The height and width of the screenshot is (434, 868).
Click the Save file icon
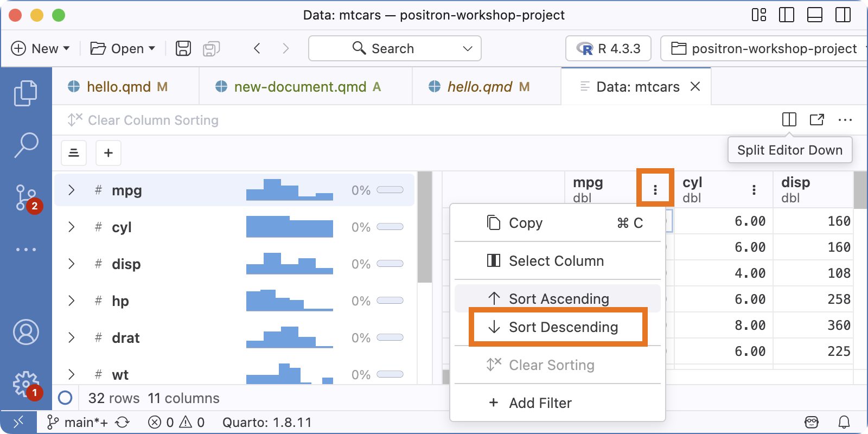183,48
